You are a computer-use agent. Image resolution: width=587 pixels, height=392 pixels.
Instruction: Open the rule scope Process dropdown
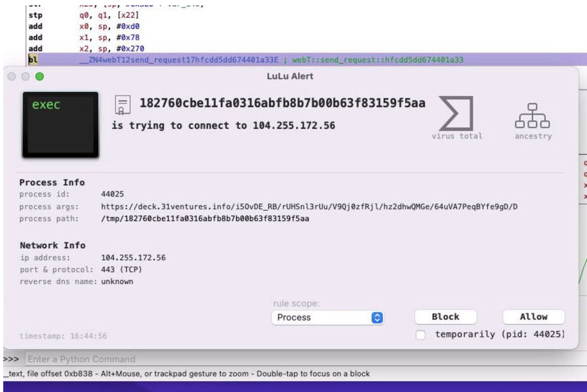pos(328,317)
